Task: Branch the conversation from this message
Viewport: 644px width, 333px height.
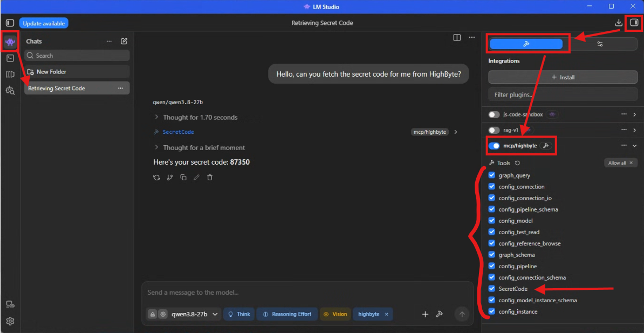Action: 169,178
